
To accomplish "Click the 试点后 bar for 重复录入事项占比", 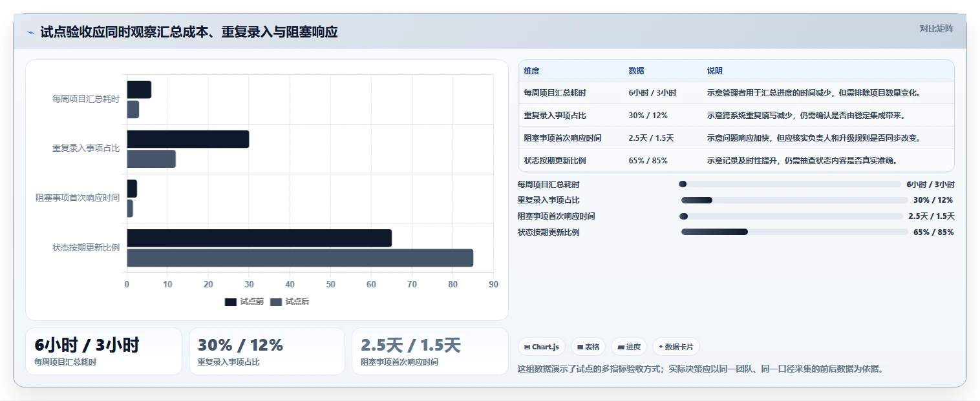I will (151, 159).
